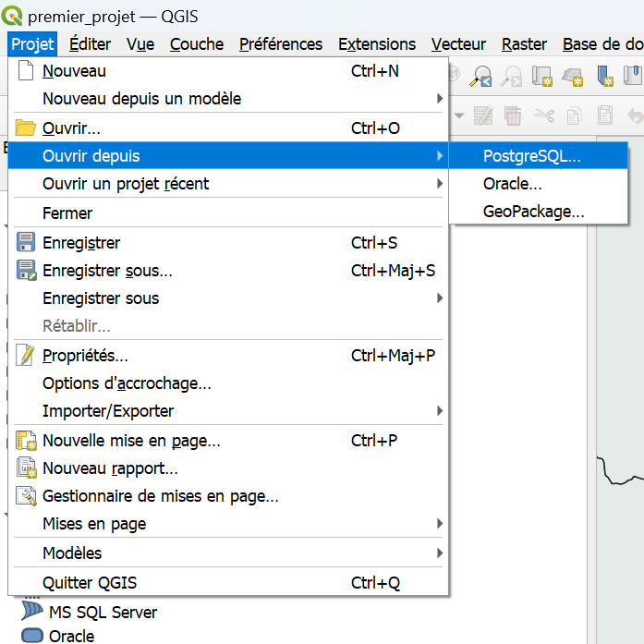Viewport: 644px width, 644px height.
Task: Click the Nouveau rapport icon
Action: (26, 468)
